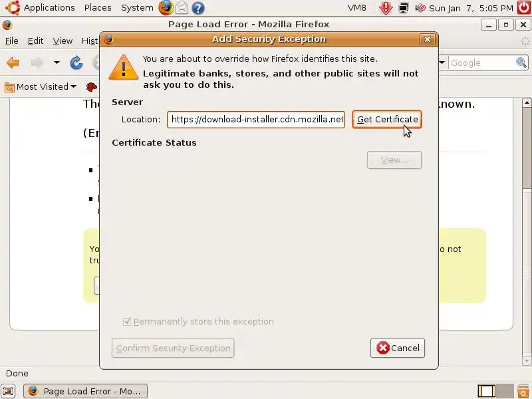Click the red update notifier arrow icon
The height and width of the screenshot is (399, 532).
pyautogui.click(x=386, y=8)
